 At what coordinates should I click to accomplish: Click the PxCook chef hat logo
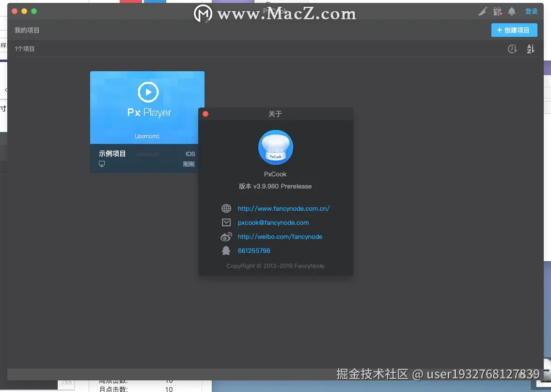pyautogui.click(x=275, y=147)
